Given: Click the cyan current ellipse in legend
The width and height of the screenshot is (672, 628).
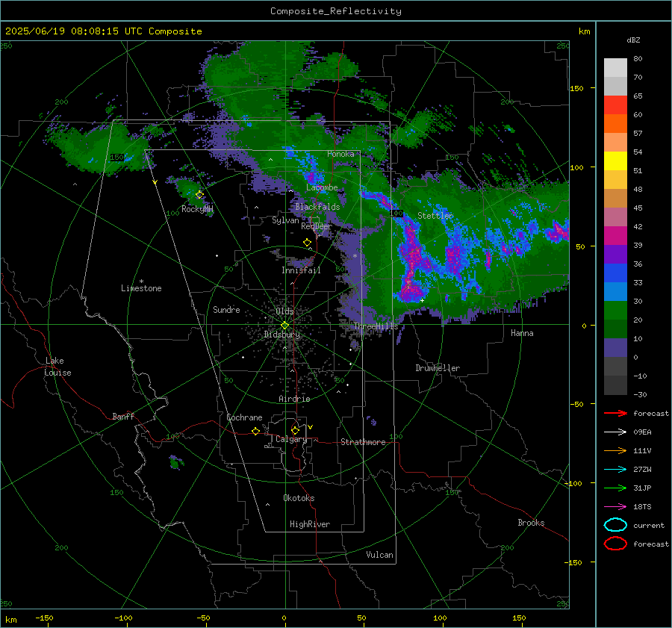Looking at the screenshot, I should (x=615, y=525).
